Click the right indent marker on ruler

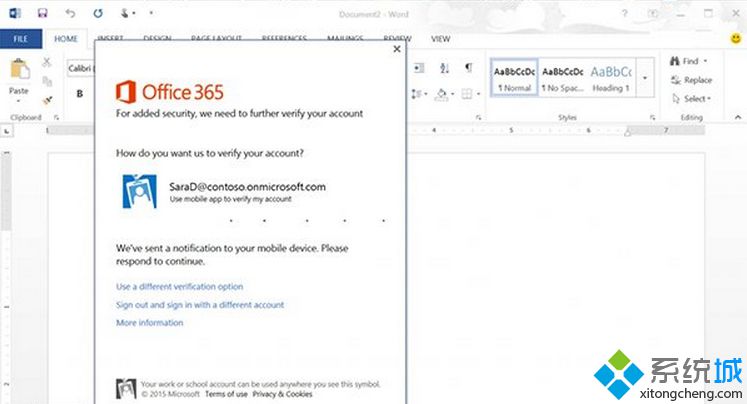(x=628, y=132)
